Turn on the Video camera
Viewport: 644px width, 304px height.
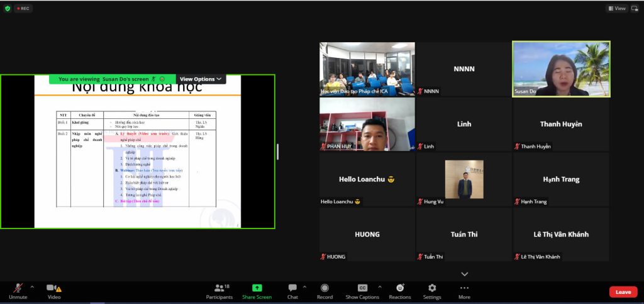(x=53, y=288)
